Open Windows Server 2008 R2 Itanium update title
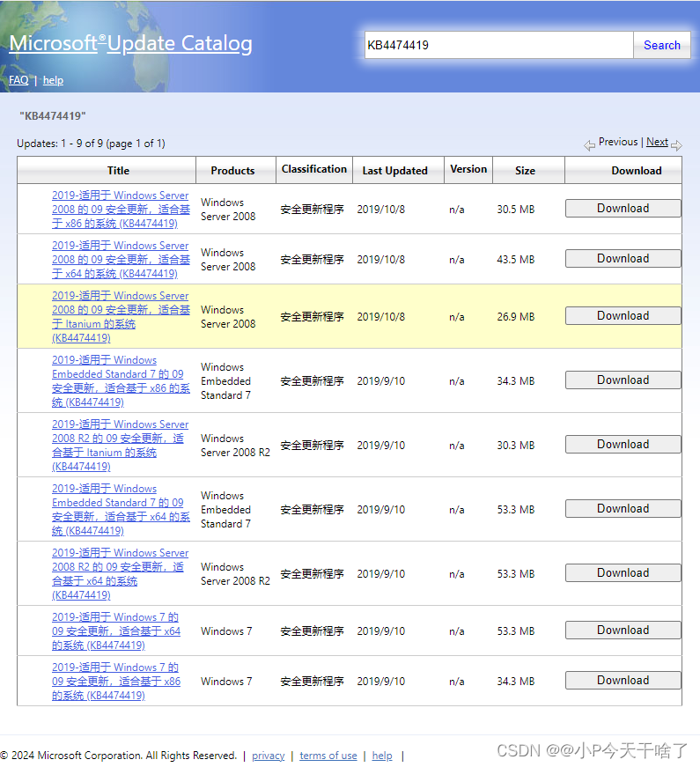Viewport: 700px width, 767px height. [x=121, y=445]
